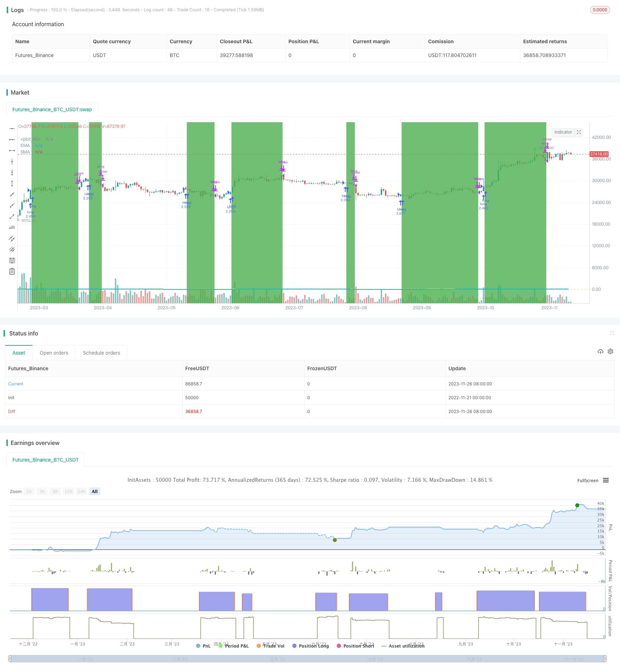Pick the diagonal segment line tool
620x672 pixels.
point(12,216)
